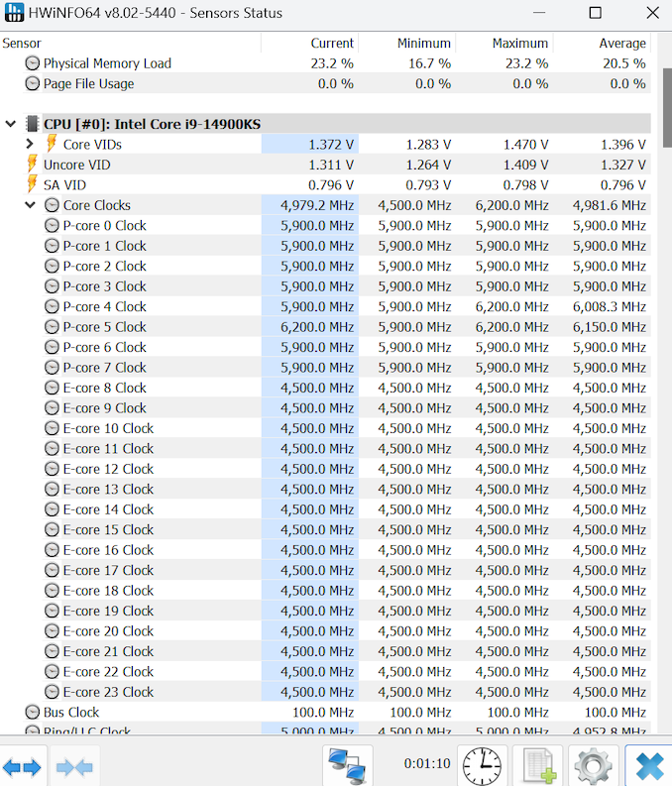Click the log file add icon

(539, 766)
